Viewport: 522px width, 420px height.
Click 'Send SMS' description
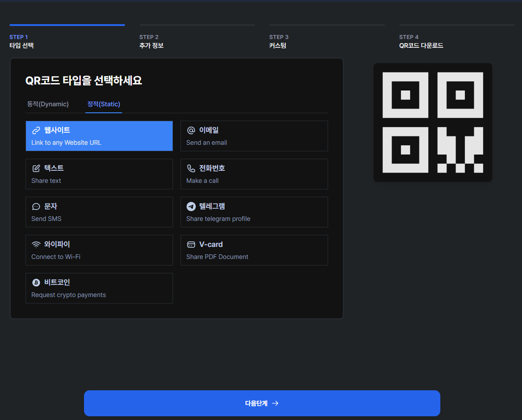pyautogui.click(x=46, y=219)
